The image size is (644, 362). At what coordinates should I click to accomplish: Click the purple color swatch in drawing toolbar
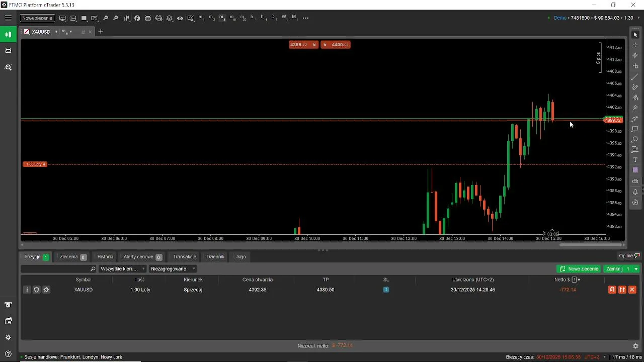point(635,170)
